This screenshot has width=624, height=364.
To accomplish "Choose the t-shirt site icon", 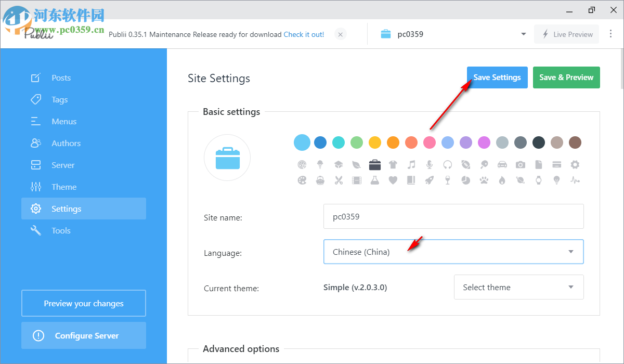I will 393,165.
